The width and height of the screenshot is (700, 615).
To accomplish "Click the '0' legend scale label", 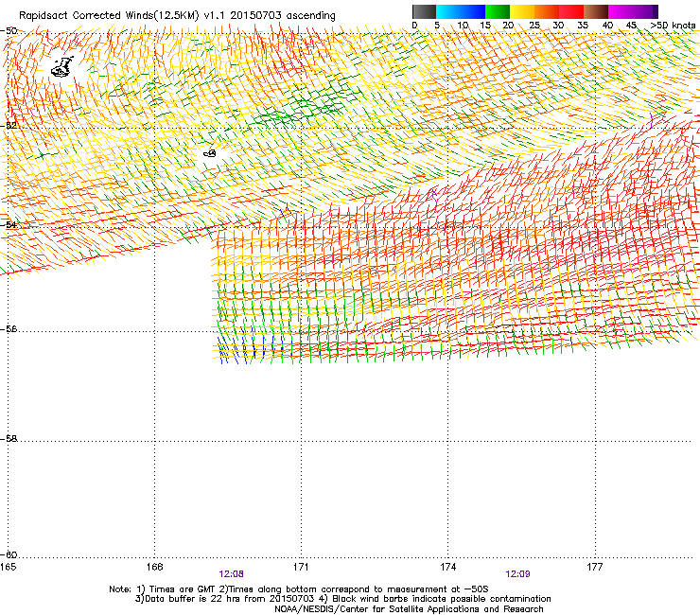I will [414, 26].
